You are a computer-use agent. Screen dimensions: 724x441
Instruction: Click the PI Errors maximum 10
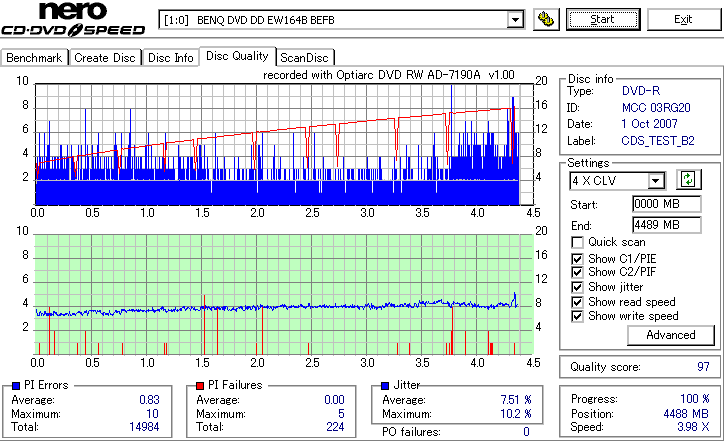pos(152,414)
